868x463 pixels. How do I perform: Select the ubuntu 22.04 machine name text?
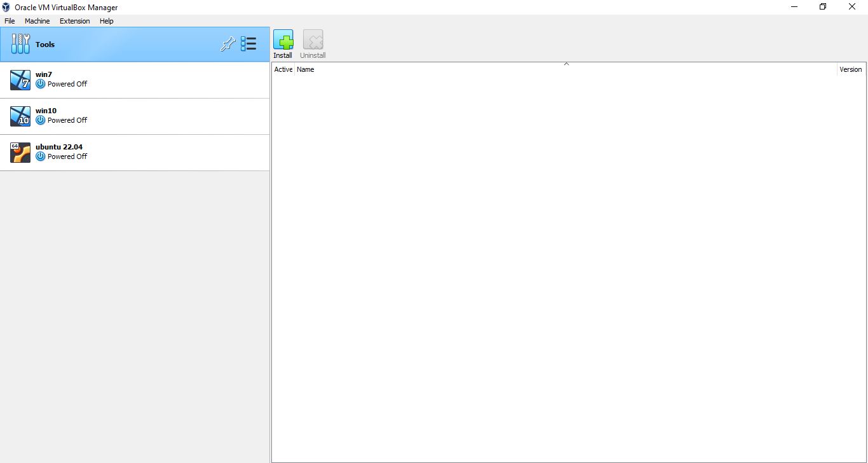click(x=59, y=147)
